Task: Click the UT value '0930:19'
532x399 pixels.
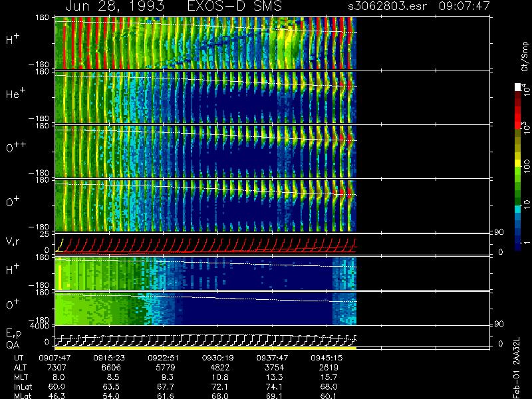Action: click(x=217, y=358)
